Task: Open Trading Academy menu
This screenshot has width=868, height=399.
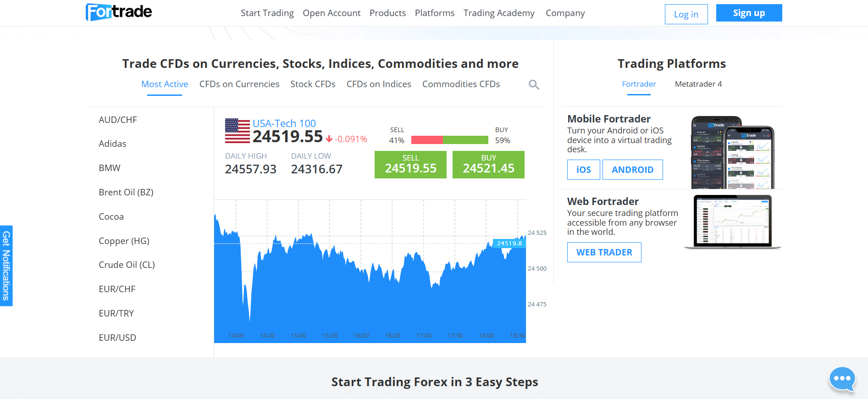Action: 499,13
